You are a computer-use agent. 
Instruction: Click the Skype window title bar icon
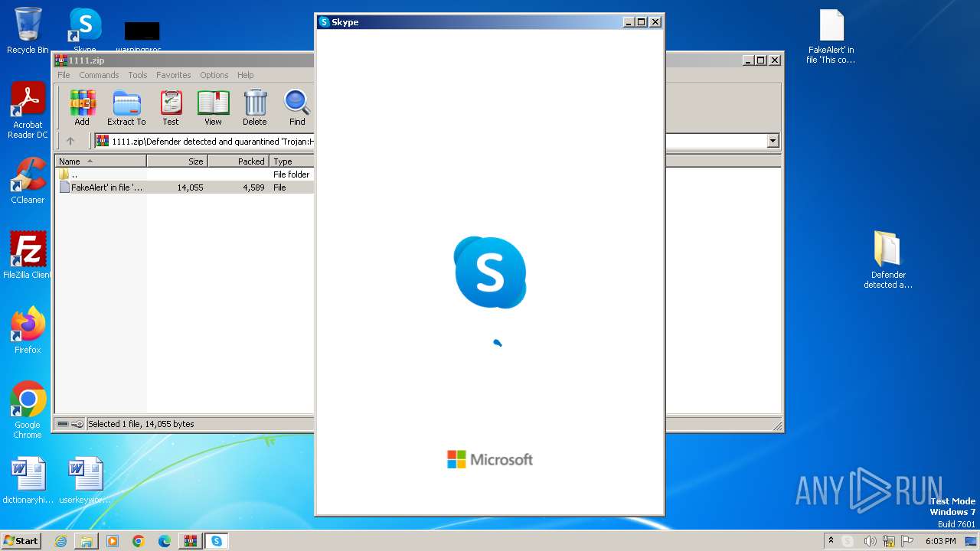325,22
